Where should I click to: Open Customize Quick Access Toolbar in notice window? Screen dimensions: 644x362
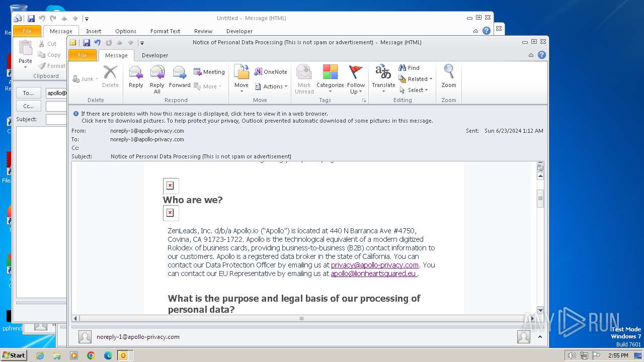tap(142, 43)
